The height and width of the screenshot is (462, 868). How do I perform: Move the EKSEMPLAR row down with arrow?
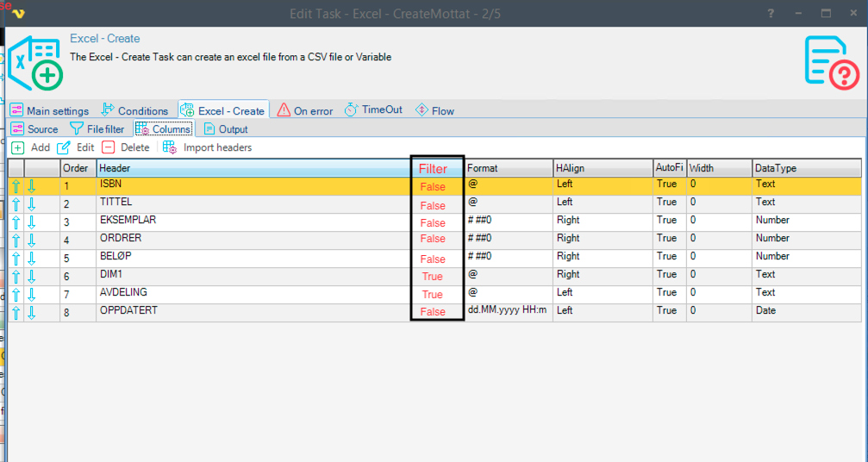coord(32,222)
